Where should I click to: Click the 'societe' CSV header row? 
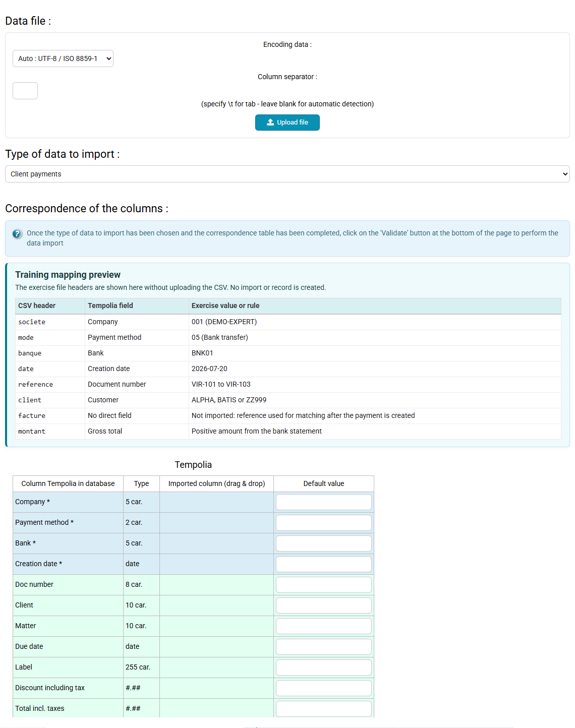(x=288, y=322)
